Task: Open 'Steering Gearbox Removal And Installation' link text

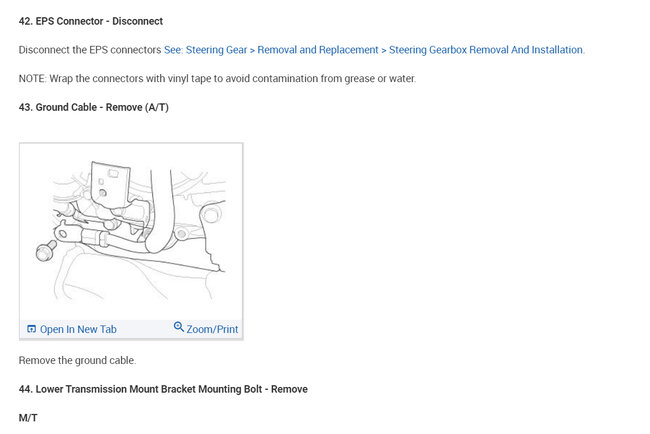Action: click(486, 49)
